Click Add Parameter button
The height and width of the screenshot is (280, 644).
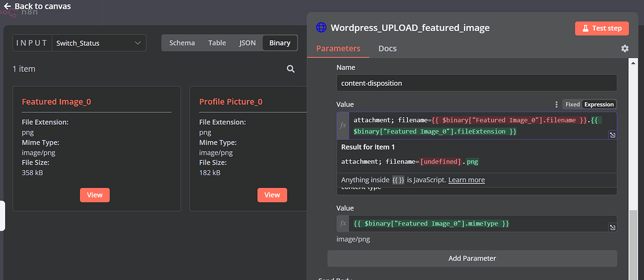coord(472,259)
